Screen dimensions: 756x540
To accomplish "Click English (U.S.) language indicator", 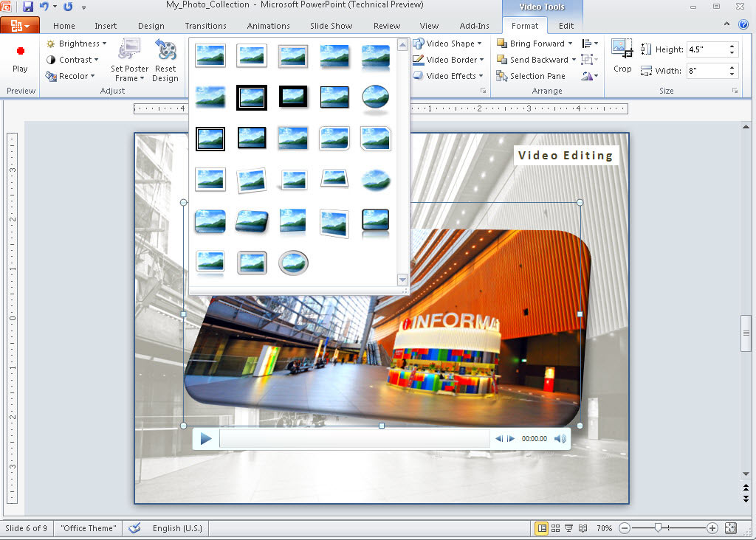I will [x=177, y=528].
